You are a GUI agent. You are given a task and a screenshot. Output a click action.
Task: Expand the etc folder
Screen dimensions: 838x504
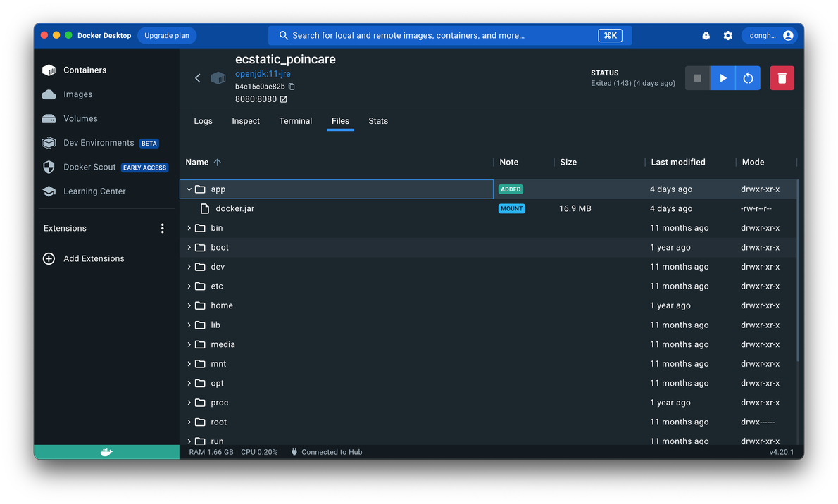189,286
